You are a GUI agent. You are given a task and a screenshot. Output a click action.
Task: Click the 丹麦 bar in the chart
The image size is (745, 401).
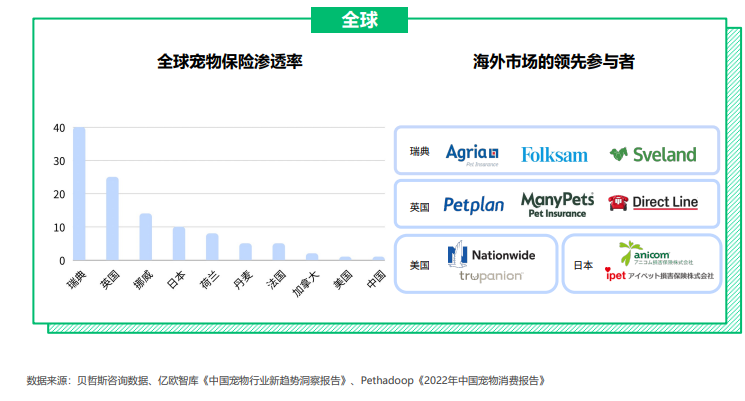[245, 252]
